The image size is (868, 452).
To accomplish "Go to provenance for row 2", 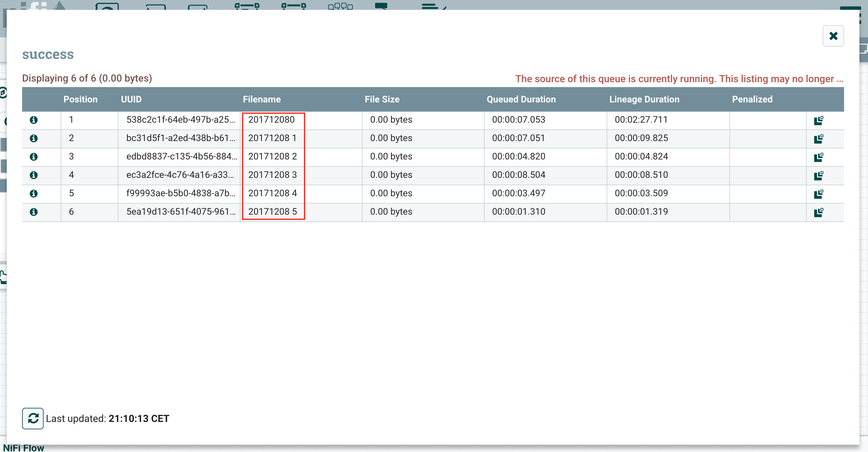I will [x=819, y=139].
